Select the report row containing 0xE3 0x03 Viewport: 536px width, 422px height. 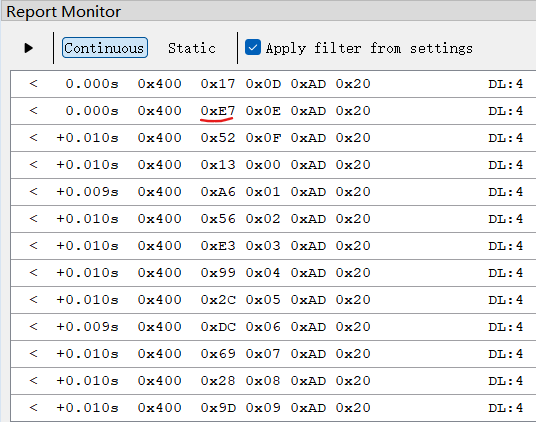click(273, 246)
